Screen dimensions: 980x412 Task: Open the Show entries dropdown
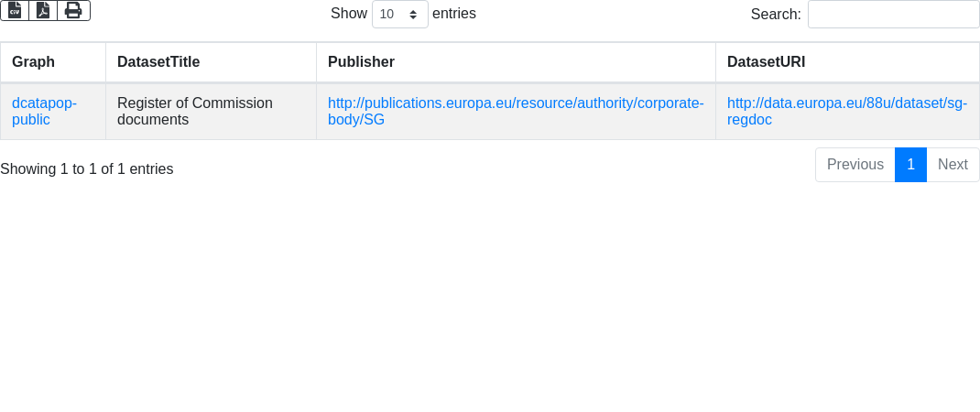point(400,15)
